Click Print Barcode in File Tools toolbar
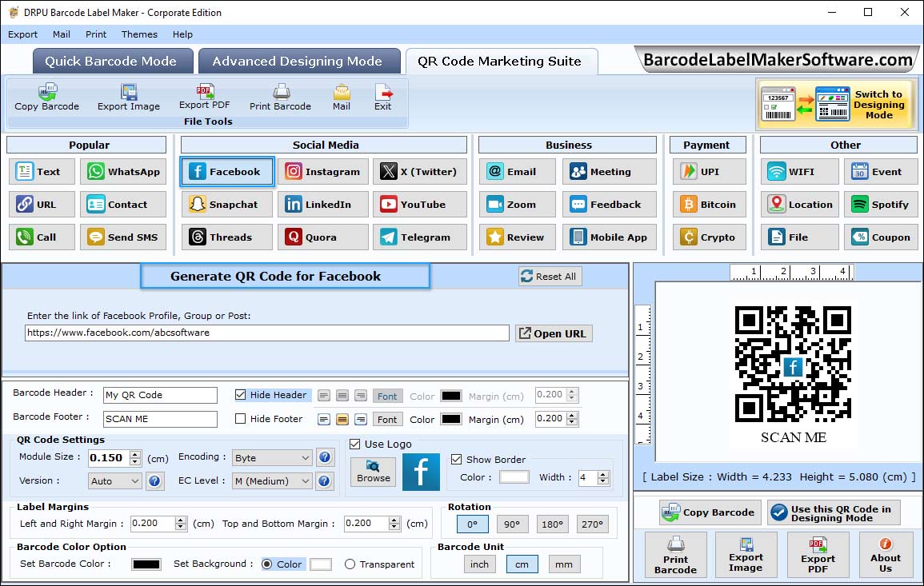Screen dimensions: 924x586 point(280,98)
